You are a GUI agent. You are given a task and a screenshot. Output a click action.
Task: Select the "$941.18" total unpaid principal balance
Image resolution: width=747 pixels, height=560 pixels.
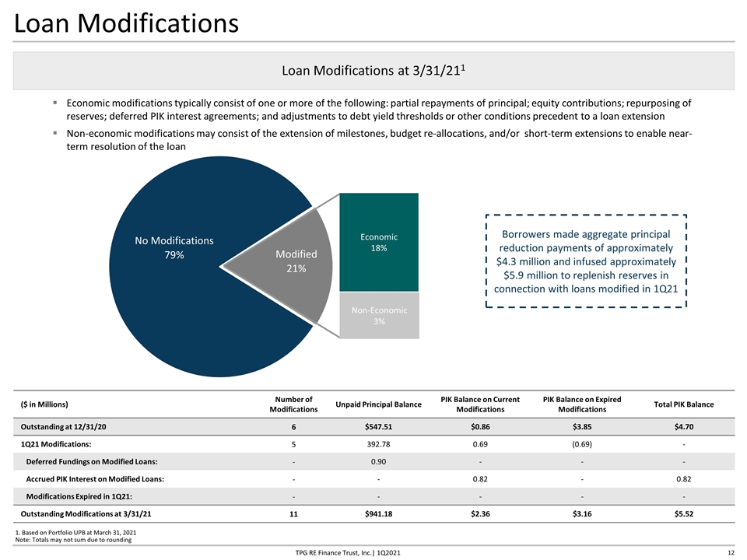coord(378,514)
